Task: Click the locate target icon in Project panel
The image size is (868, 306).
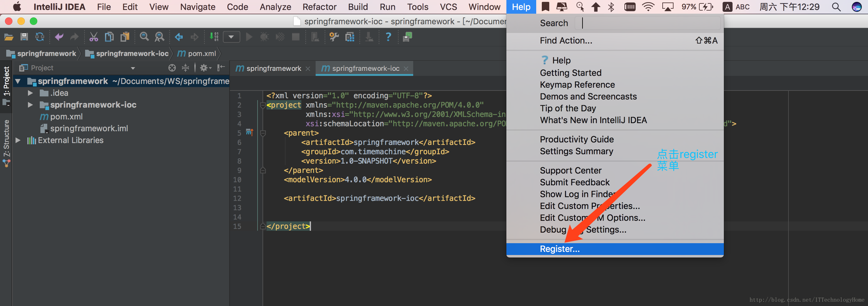Action: click(x=172, y=68)
